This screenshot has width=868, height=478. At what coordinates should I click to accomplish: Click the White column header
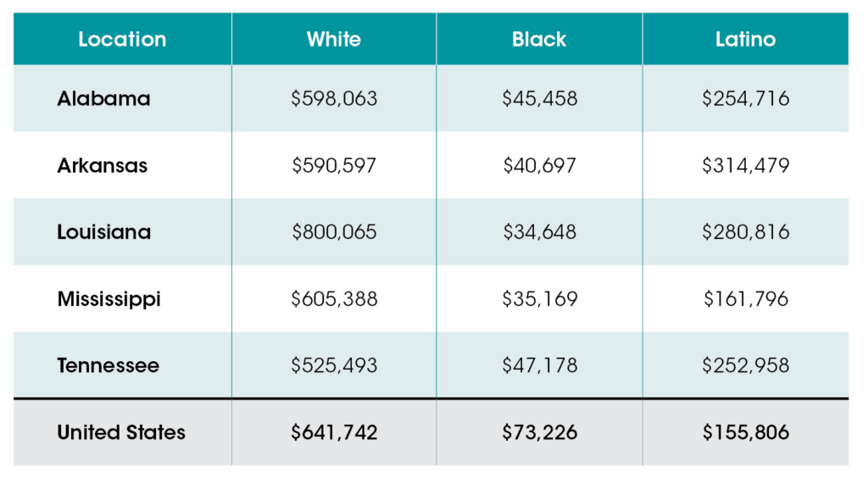(x=333, y=40)
